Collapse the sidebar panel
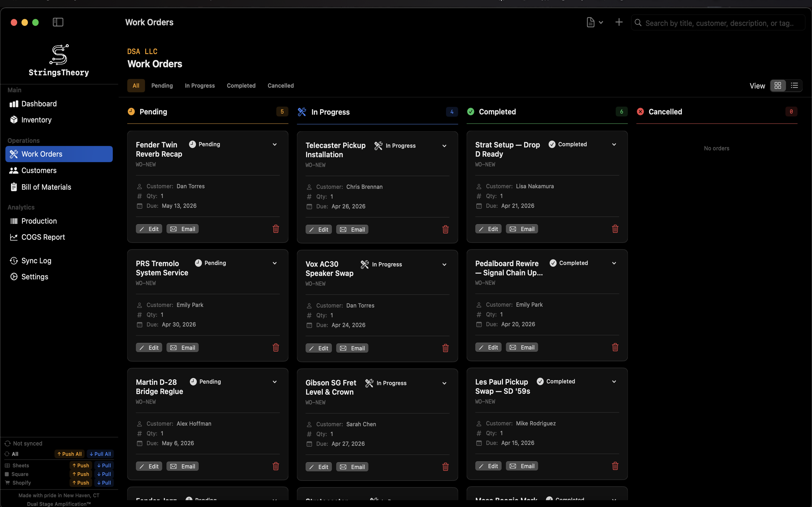 click(58, 22)
